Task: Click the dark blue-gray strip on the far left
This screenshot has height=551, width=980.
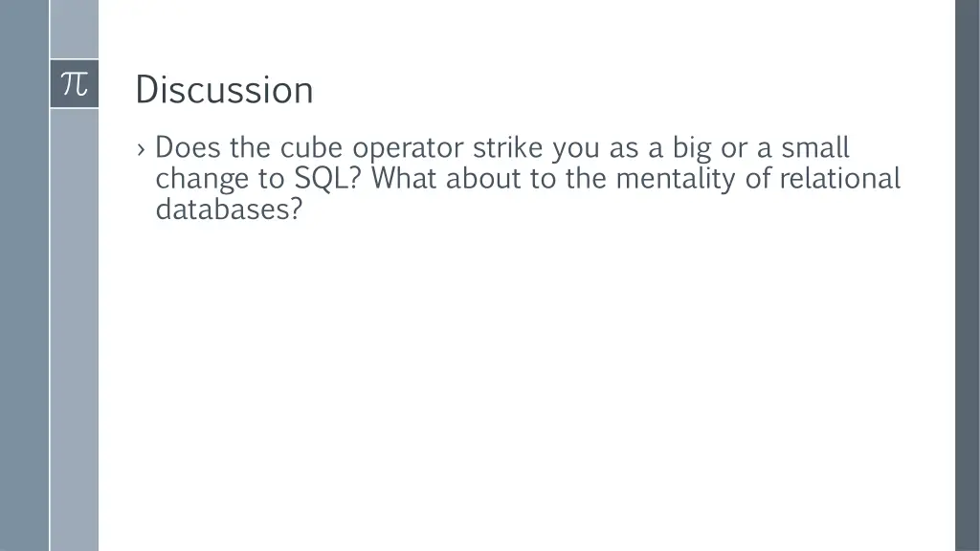Action: [x=24, y=275]
